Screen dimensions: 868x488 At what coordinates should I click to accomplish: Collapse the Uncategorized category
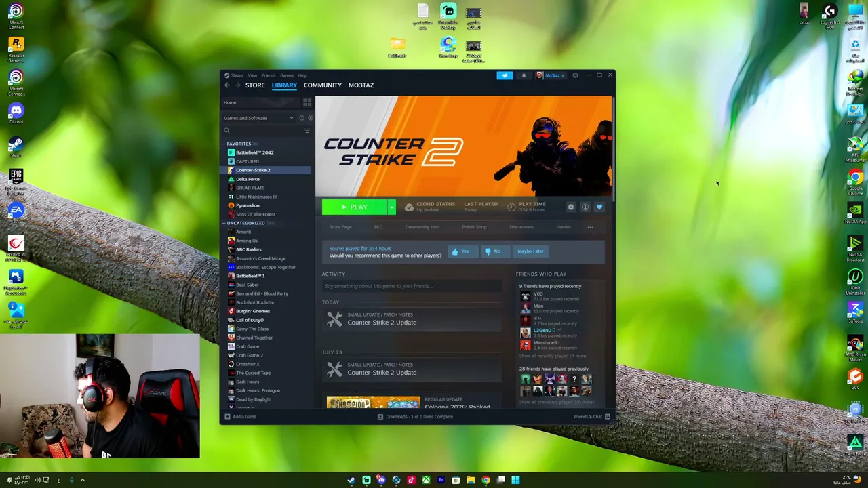[224, 224]
